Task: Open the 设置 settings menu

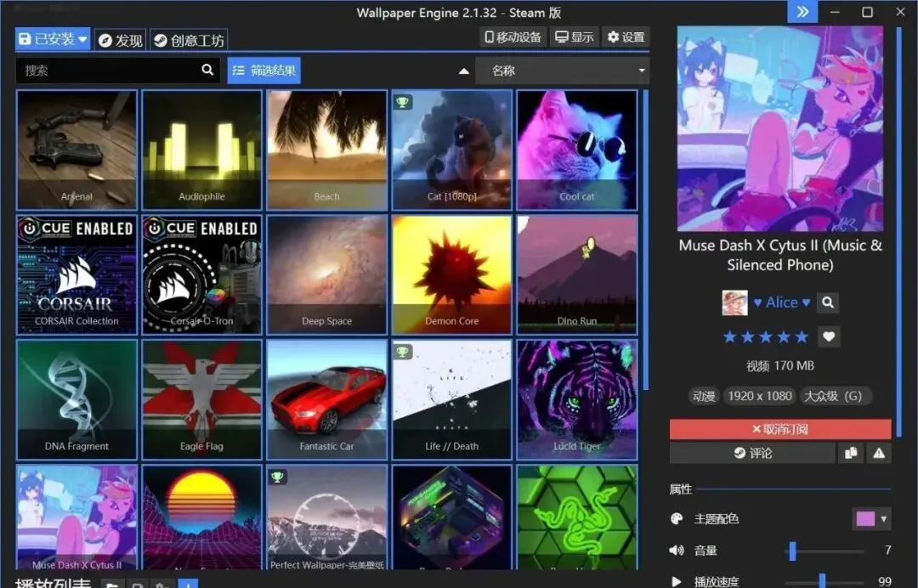Action: (x=626, y=37)
